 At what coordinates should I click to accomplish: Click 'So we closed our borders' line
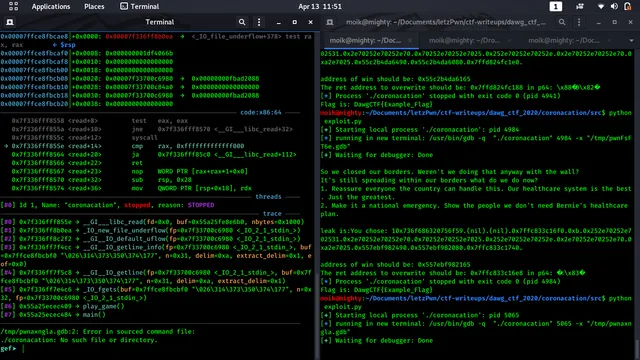click(x=450, y=171)
